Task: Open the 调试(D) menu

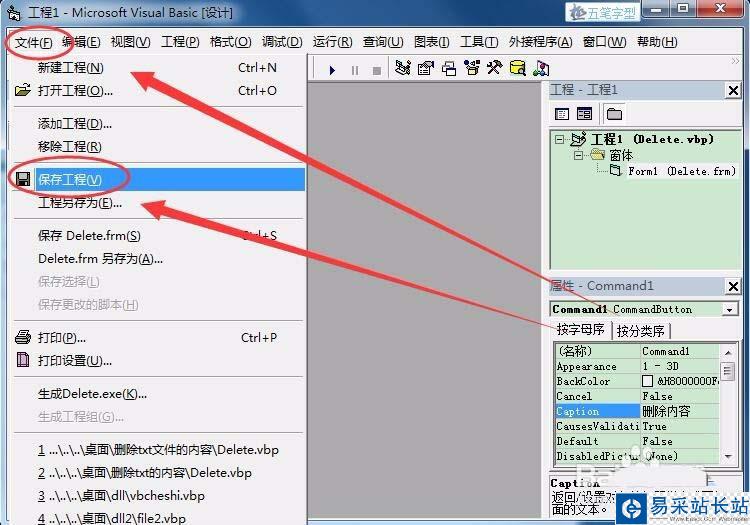Action: coord(282,42)
